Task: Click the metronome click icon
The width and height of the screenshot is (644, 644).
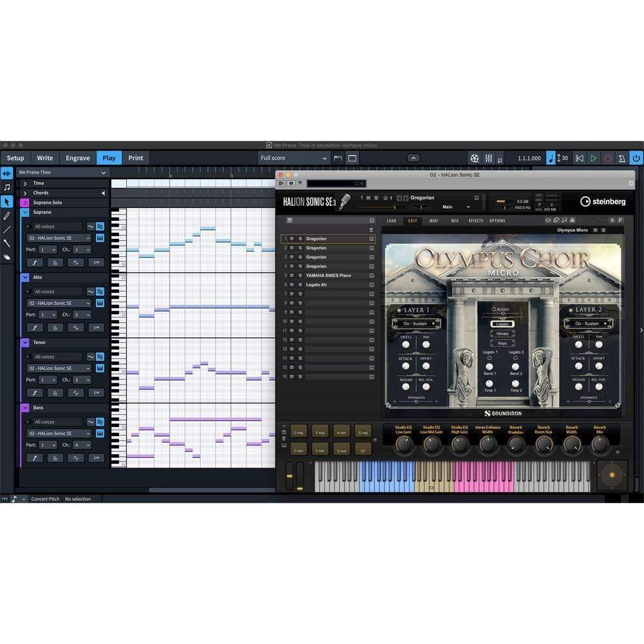Action: (x=622, y=158)
